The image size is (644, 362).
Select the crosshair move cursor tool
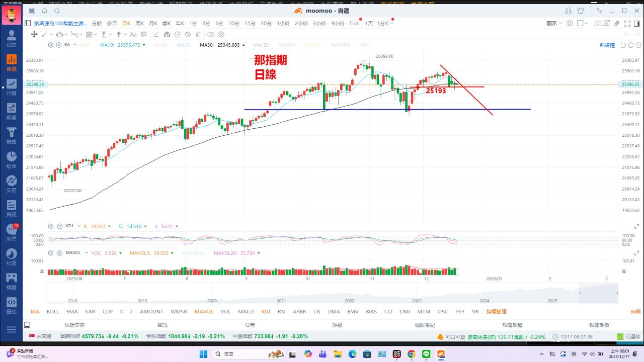click(34, 34)
